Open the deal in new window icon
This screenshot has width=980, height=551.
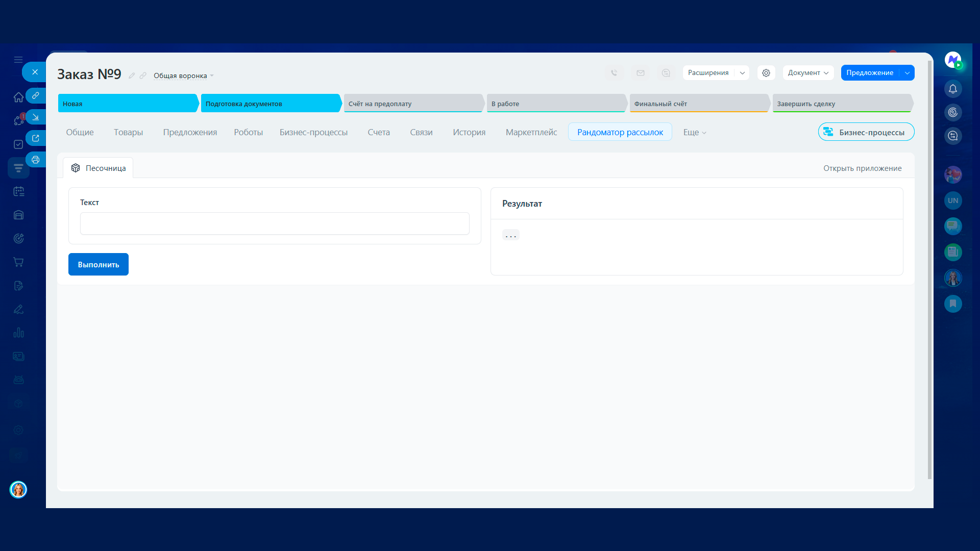(x=36, y=138)
